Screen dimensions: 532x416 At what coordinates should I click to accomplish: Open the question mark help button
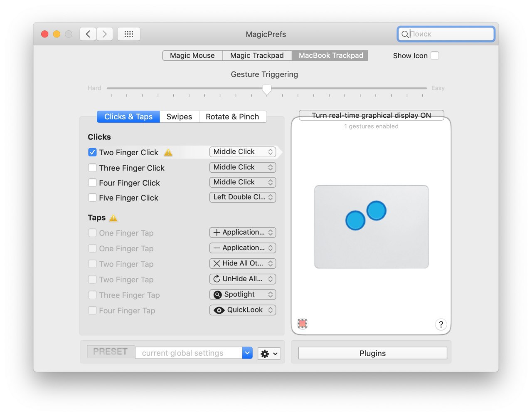click(441, 324)
